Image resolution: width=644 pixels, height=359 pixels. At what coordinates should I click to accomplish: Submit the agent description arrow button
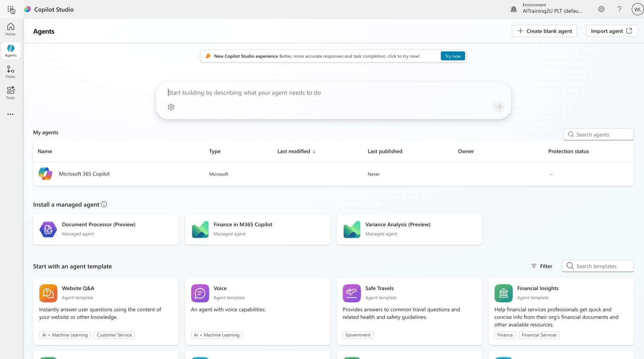click(x=498, y=107)
